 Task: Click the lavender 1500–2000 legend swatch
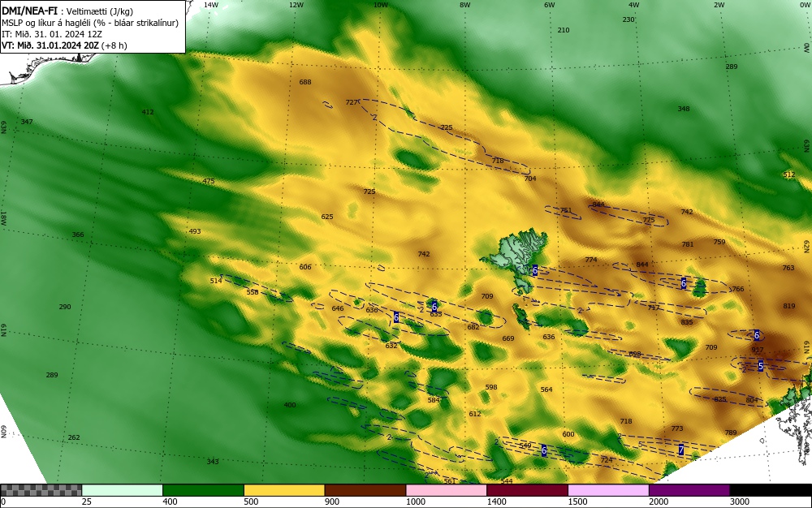point(608,490)
